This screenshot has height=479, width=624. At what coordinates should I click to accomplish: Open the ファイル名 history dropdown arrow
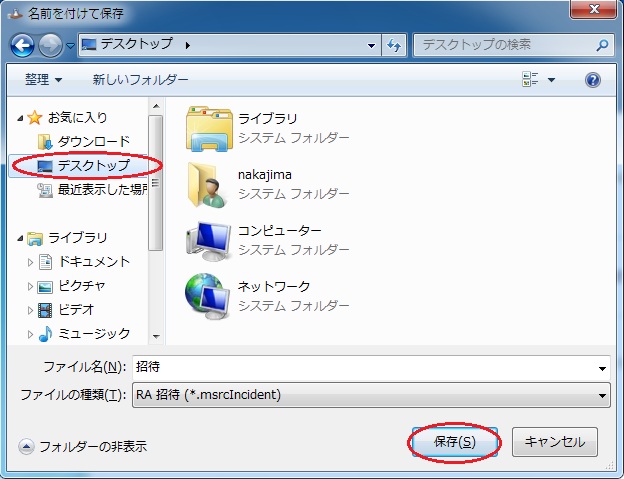click(x=601, y=367)
